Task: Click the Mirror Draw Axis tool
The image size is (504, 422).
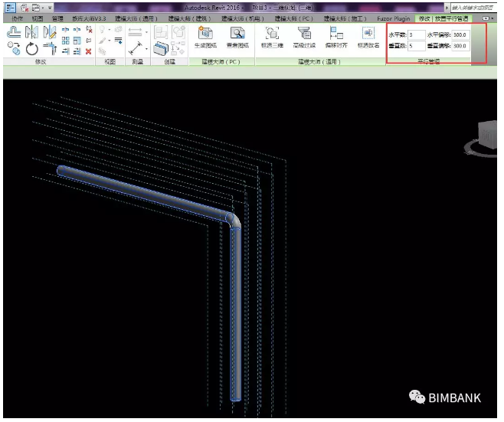Action: click(x=50, y=31)
